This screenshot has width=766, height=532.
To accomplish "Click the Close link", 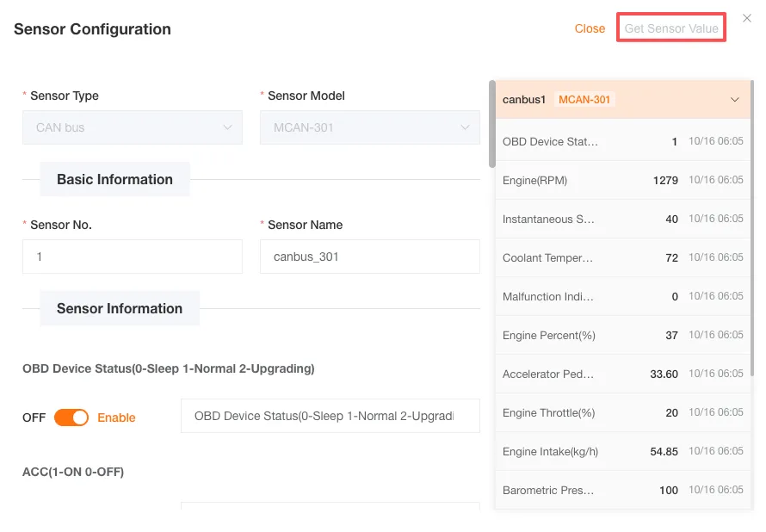I will [x=590, y=28].
